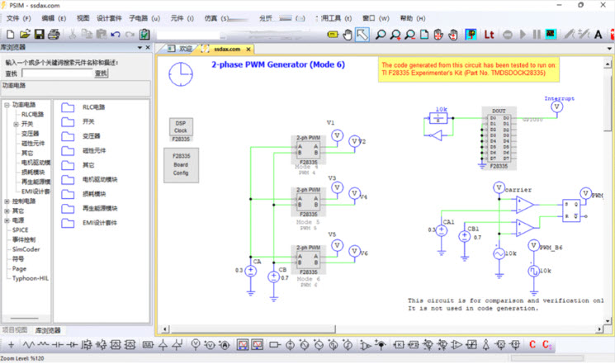Switch to the 项目视图 panel tab
The image size is (615, 364).
16,330
